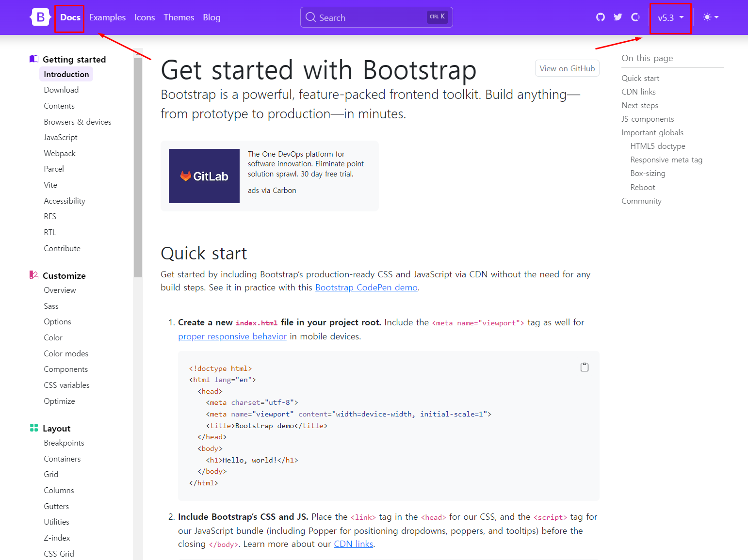This screenshot has width=748, height=560.
Task: Open the Grid sidebar page
Action: pyautogui.click(x=51, y=475)
